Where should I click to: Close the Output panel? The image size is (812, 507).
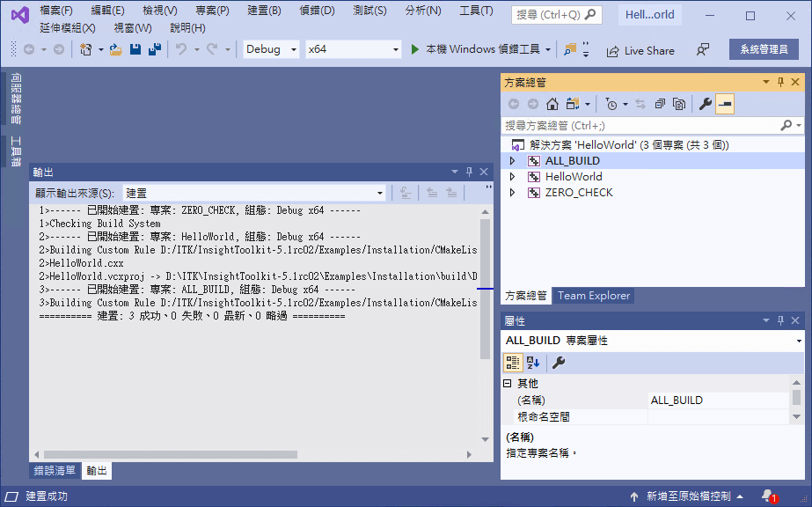pos(484,172)
